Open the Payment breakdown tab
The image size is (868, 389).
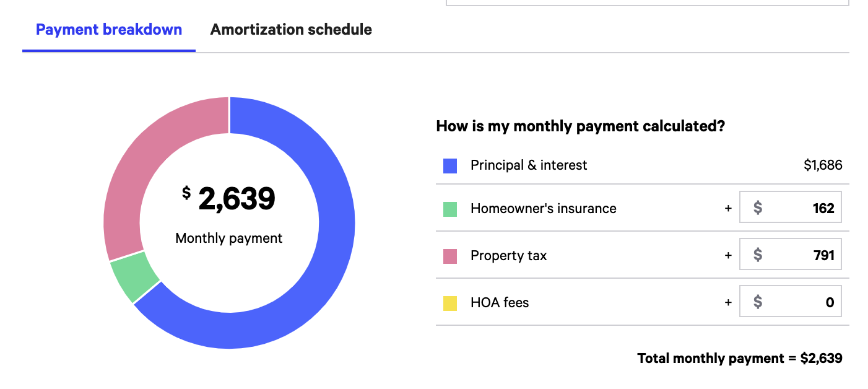(x=109, y=29)
